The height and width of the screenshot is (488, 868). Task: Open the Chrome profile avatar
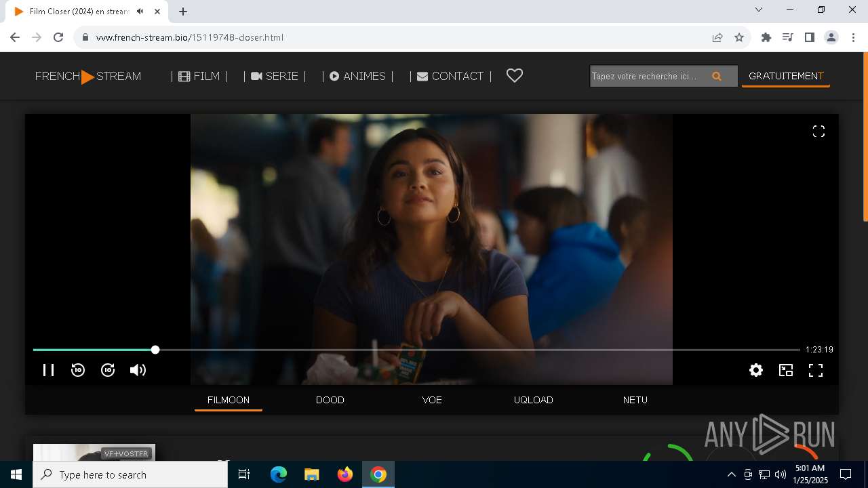click(x=831, y=37)
